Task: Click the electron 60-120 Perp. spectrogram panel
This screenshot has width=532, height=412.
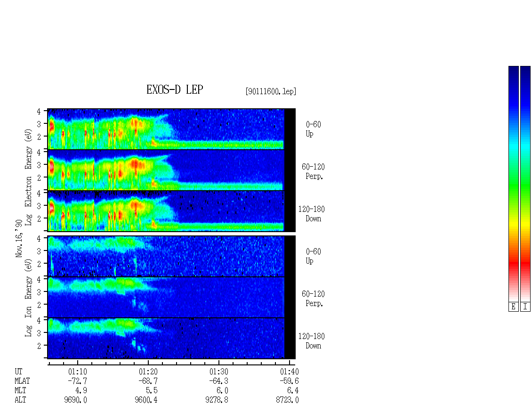Action: 171,170
